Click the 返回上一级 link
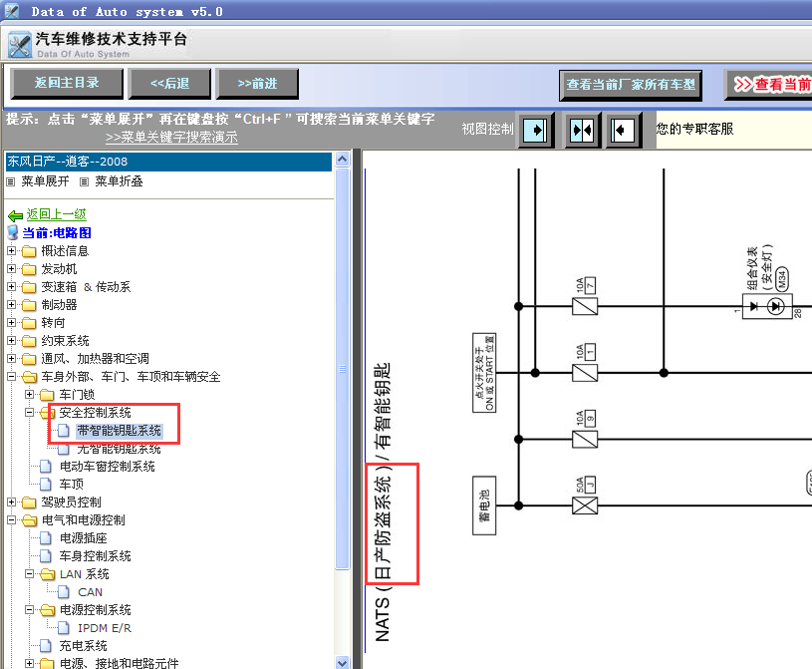This screenshot has height=669, width=812. (x=57, y=214)
